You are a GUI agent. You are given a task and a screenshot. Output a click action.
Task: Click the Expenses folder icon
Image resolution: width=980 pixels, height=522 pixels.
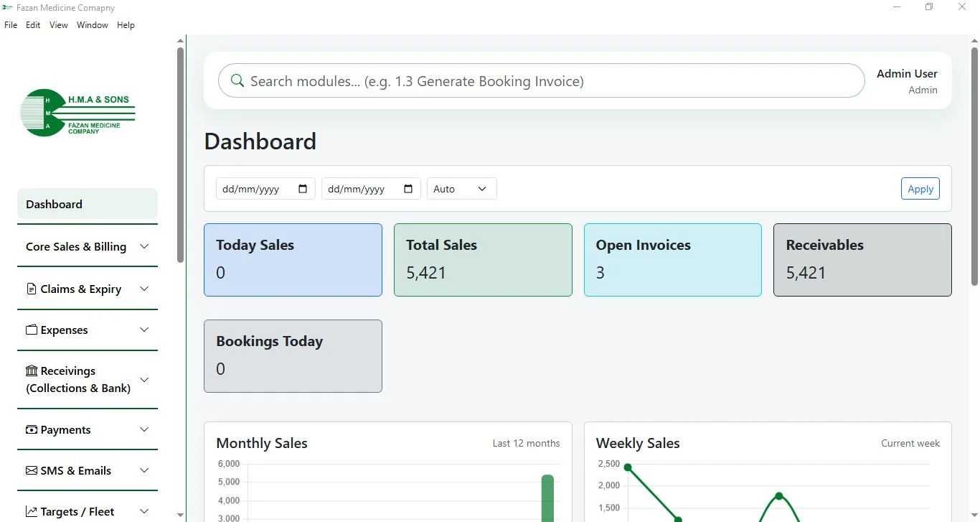pos(32,330)
